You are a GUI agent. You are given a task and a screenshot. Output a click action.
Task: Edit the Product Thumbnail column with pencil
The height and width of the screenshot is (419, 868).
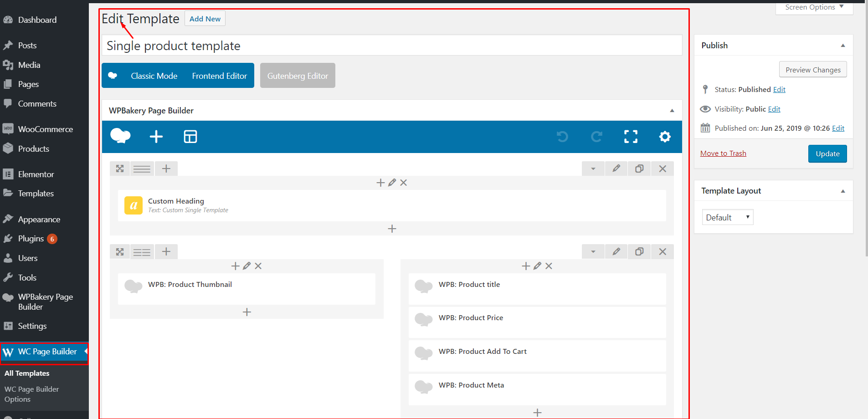click(247, 266)
